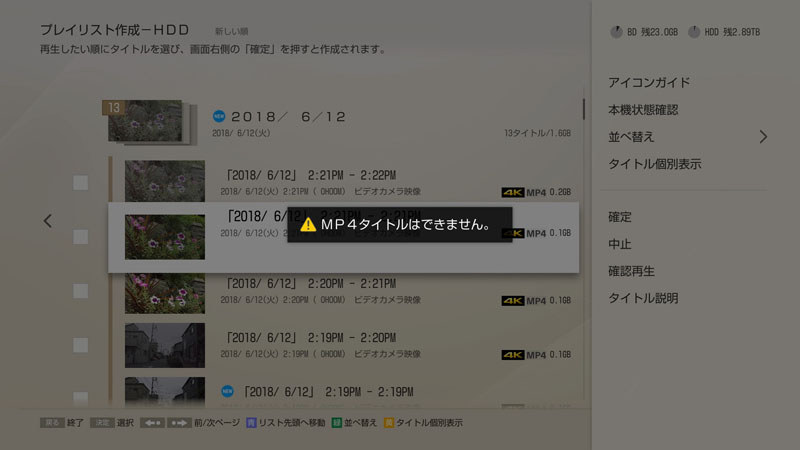The image size is (800, 450).
Task: Tick the checkbox for 2:19PM - 2:19PM title
Action: pyautogui.click(x=80, y=398)
